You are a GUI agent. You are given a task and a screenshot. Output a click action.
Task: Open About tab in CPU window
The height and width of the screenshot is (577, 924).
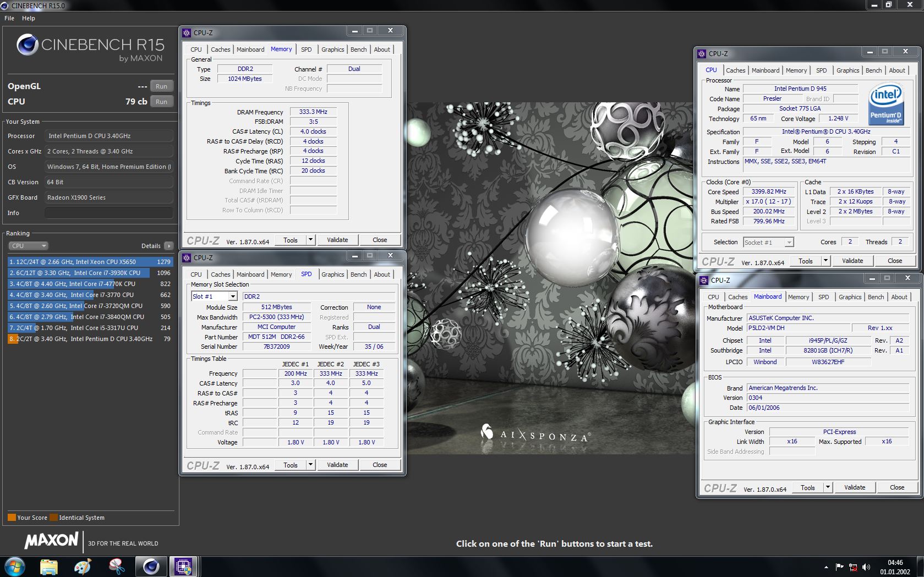[897, 70]
